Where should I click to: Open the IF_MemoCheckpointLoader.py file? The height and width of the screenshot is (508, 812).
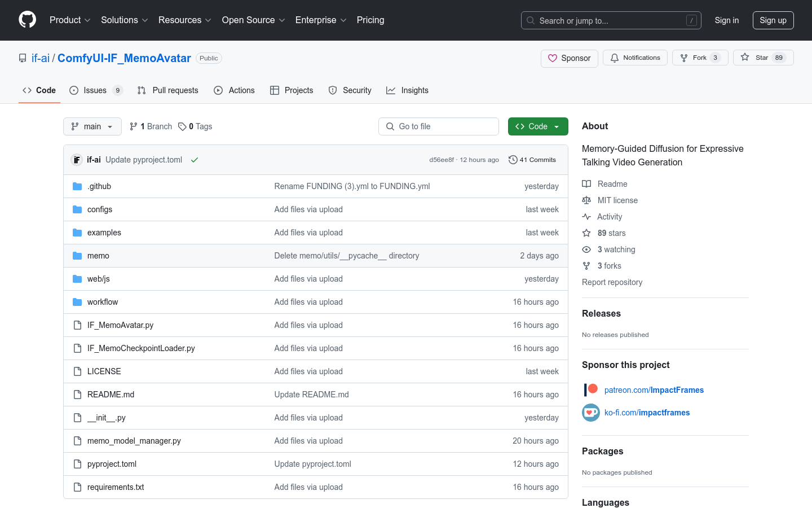141,348
